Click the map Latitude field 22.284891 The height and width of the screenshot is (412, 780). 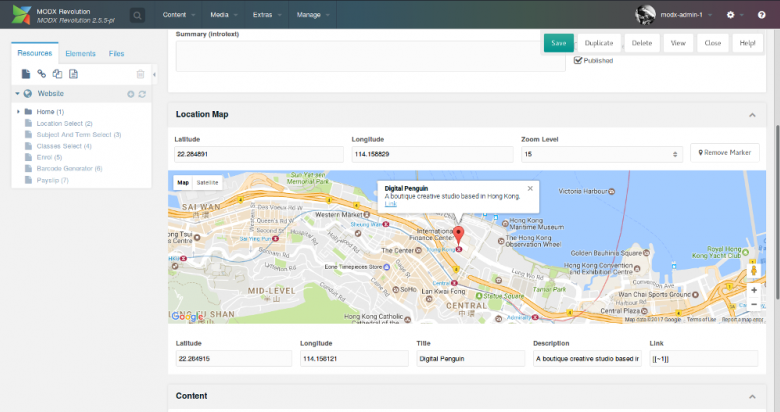click(x=259, y=154)
